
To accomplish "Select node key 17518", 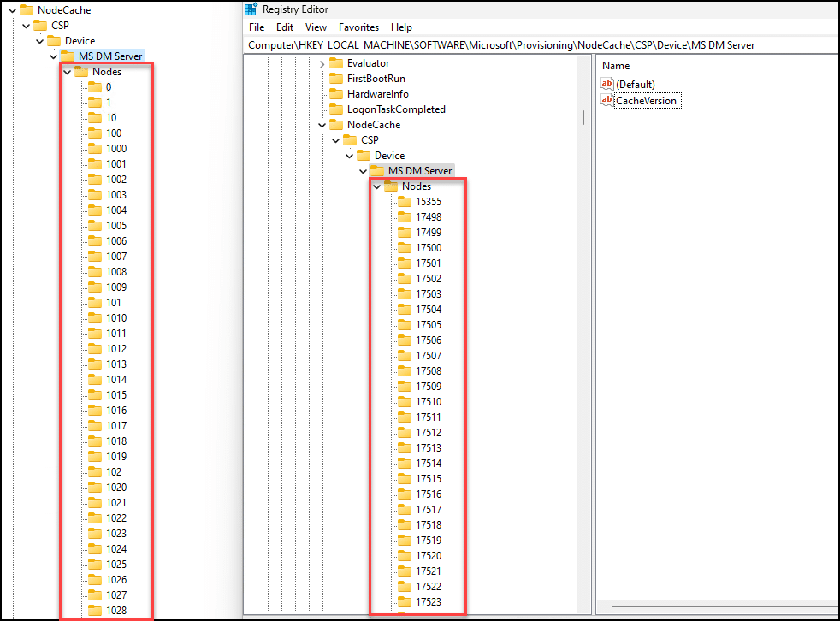I will tap(429, 525).
